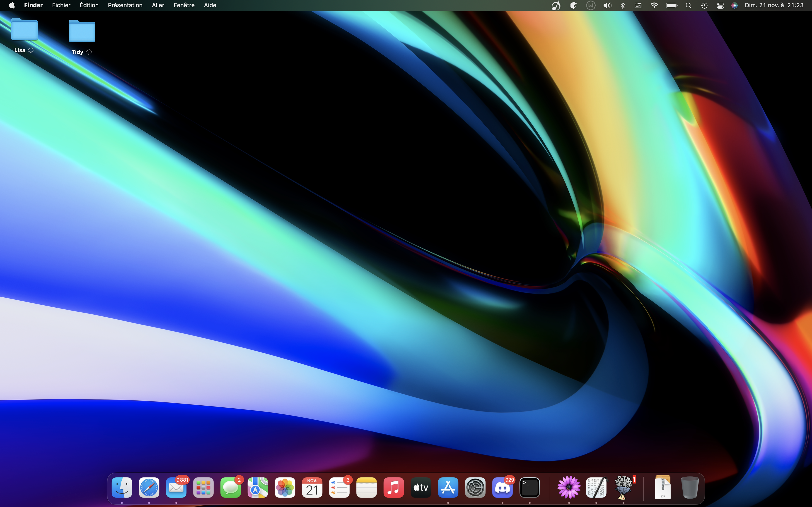Open System Preferences gear icon

click(475, 488)
